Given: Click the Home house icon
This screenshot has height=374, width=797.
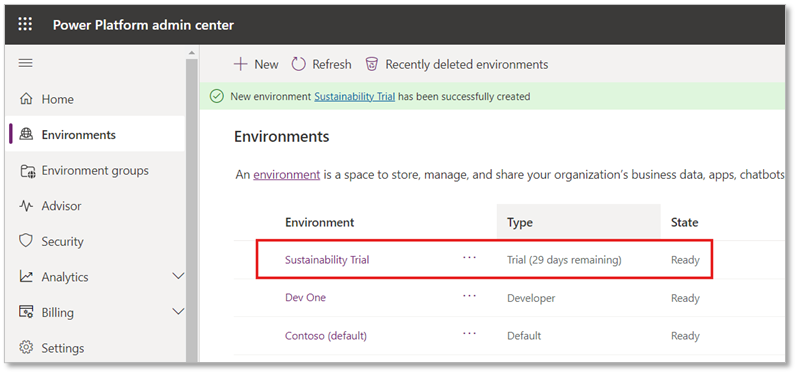Looking at the screenshot, I should click(25, 99).
